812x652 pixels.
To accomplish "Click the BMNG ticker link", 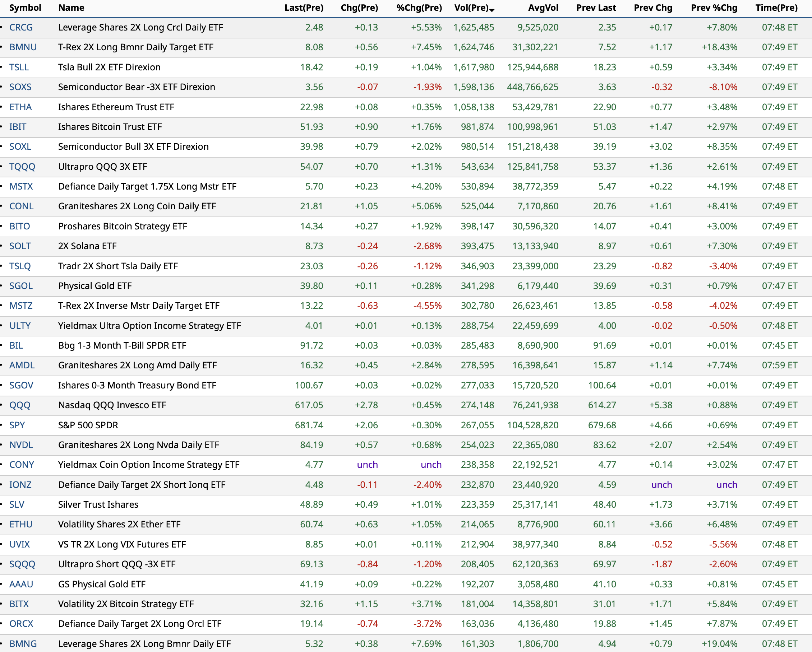I will (23, 644).
